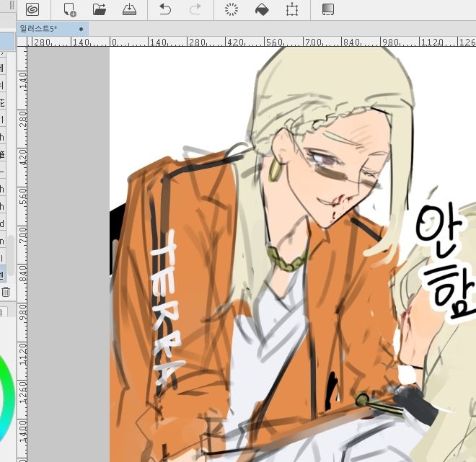The width and height of the screenshot is (476, 462).
Task: Click the greyed Redo arrow
Action: click(x=195, y=9)
